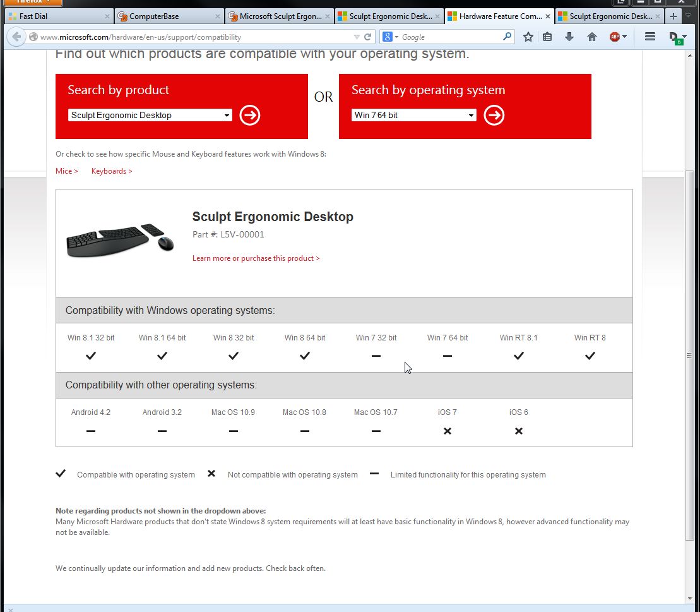The height and width of the screenshot is (612, 700).
Task: Submit Search by operating system arrow button
Action: 494,115
